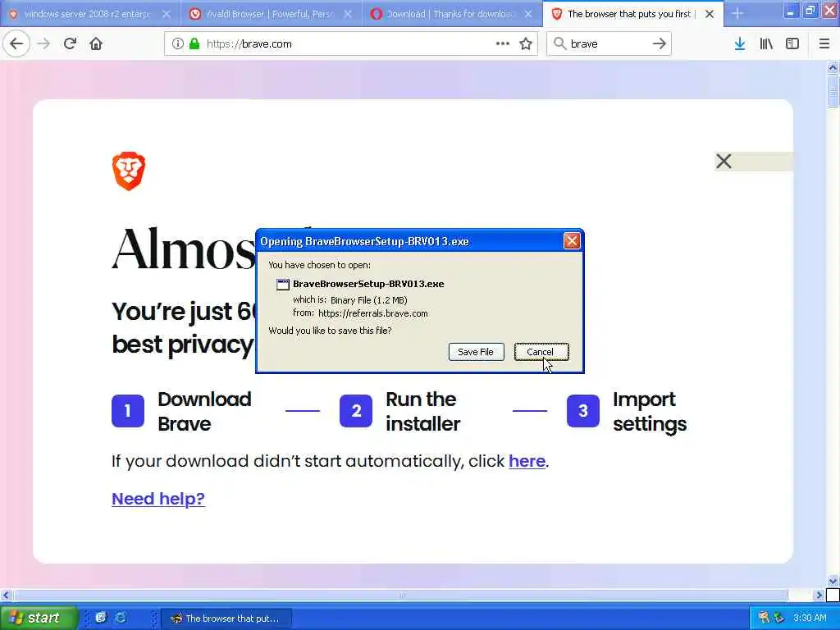
Task: Open the downloads panel arrow
Action: [740, 44]
